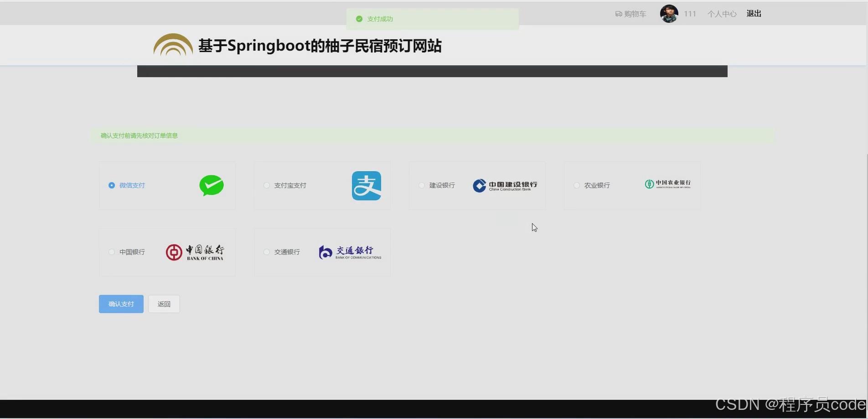The image size is (868, 419).
Task: Choose the 建设银行 radio option
Action: click(x=422, y=185)
